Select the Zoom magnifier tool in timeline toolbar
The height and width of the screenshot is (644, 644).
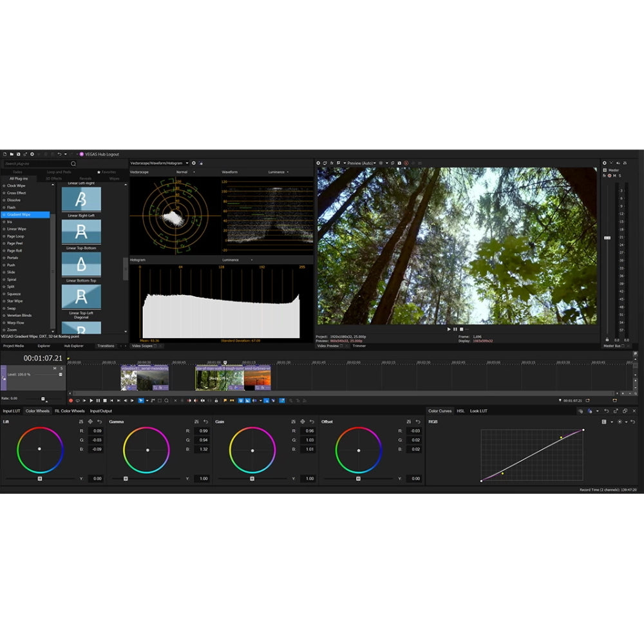[167, 401]
